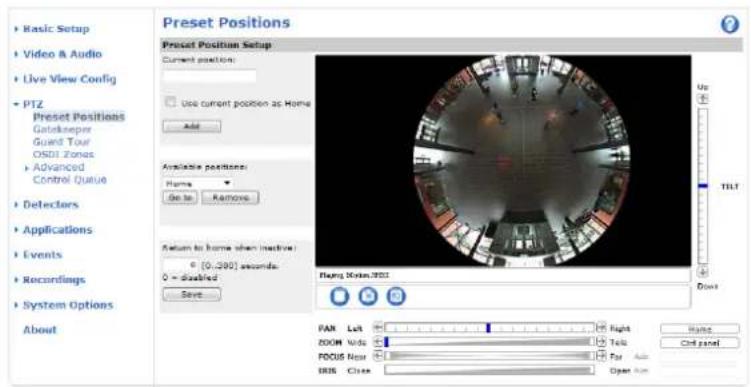The width and height of the screenshot is (751, 387).
Task: Click the stop stream round icon
Action: tap(339, 296)
